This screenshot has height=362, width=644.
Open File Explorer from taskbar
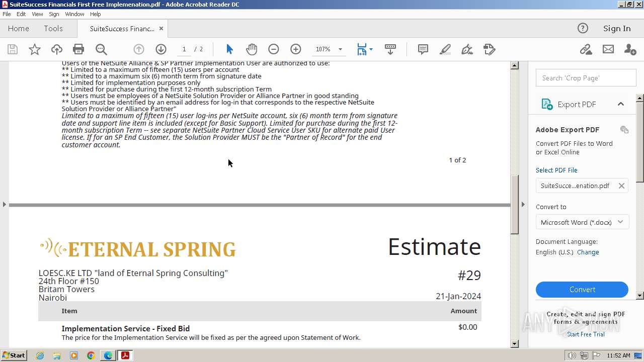pyautogui.click(x=57, y=355)
